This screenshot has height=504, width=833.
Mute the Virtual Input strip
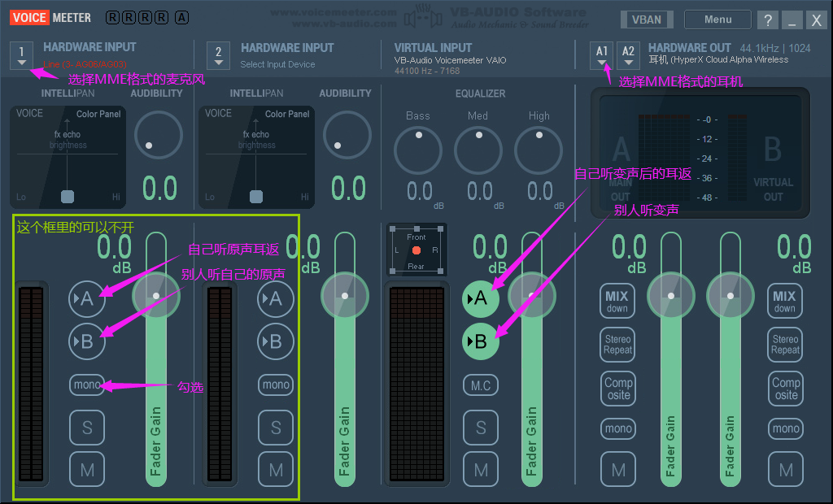point(481,470)
